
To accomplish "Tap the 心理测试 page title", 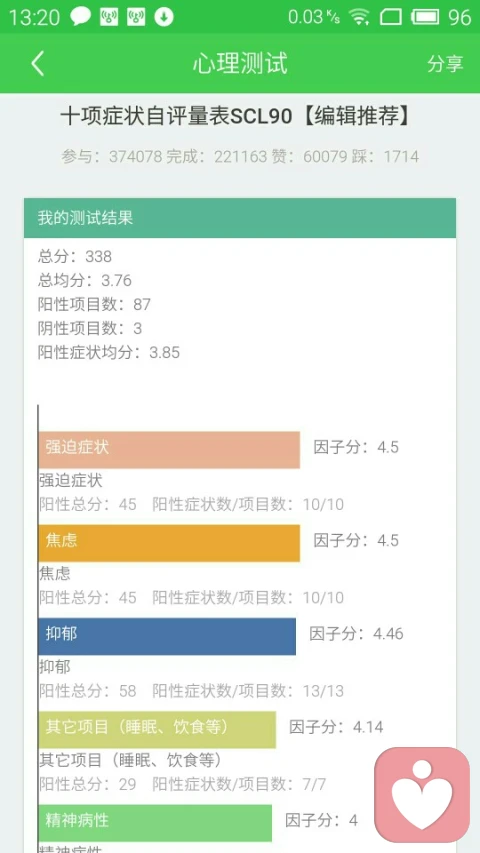I will [x=240, y=64].
